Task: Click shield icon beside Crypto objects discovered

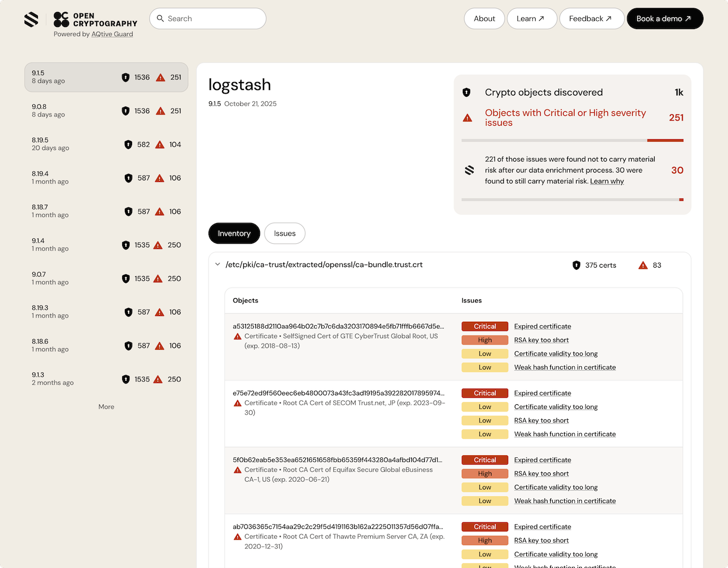Action: (466, 93)
